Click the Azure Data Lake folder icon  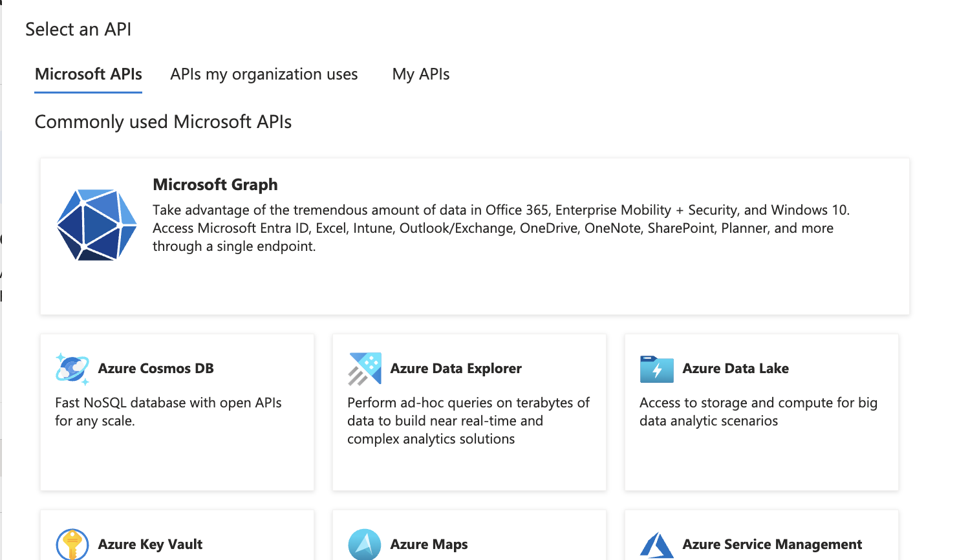tap(657, 369)
